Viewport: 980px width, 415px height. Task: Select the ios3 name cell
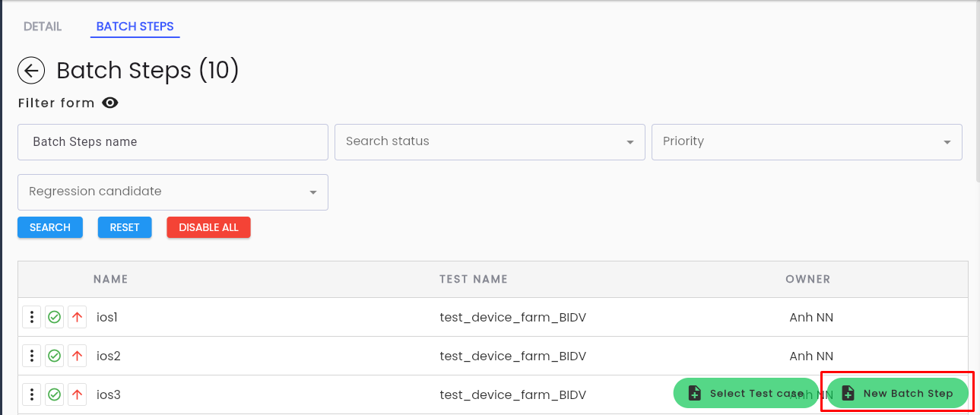click(109, 394)
